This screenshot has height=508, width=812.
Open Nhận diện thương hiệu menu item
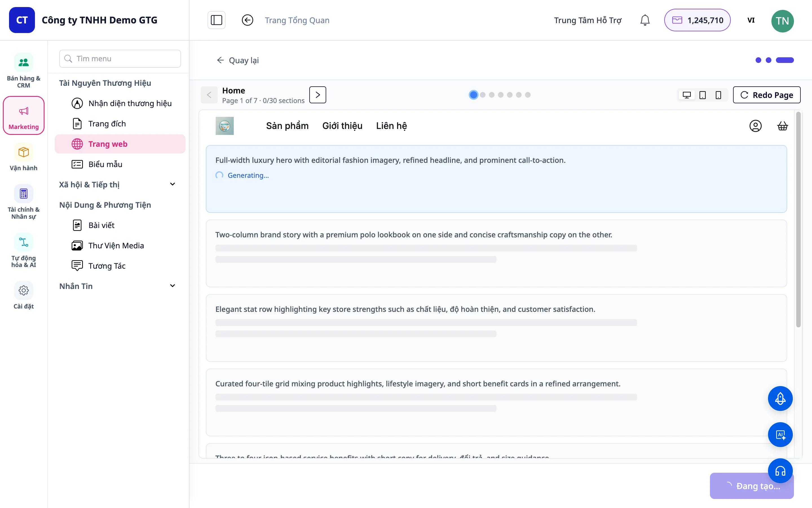pos(120,104)
